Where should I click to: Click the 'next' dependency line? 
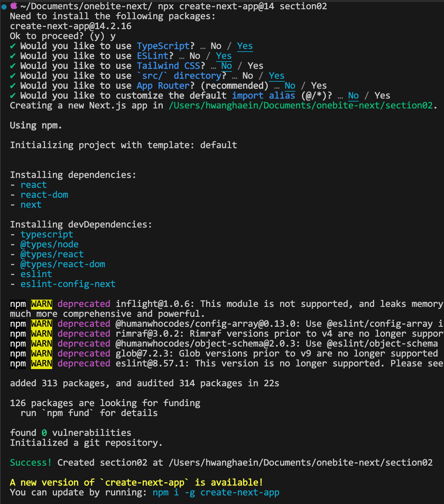pos(31,205)
